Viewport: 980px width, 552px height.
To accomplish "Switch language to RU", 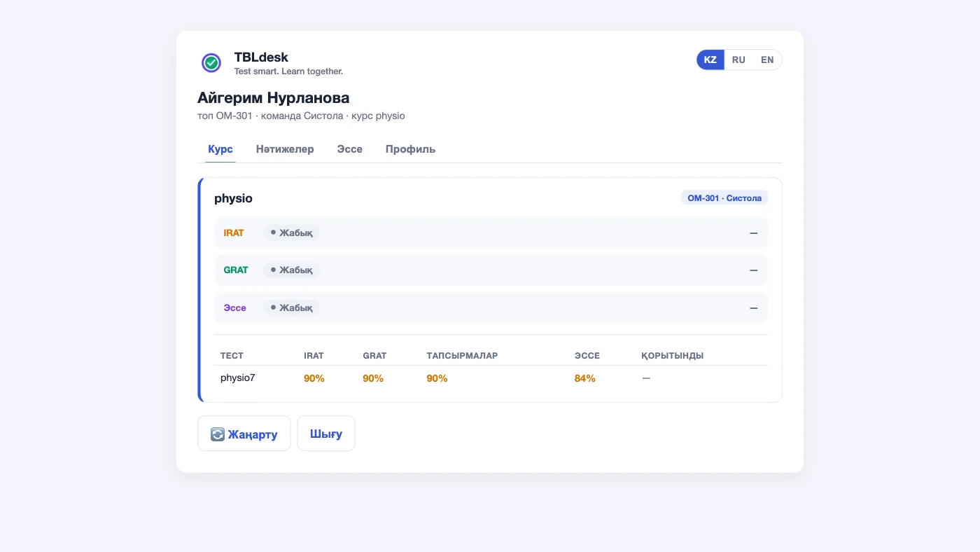I will pyautogui.click(x=738, y=60).
